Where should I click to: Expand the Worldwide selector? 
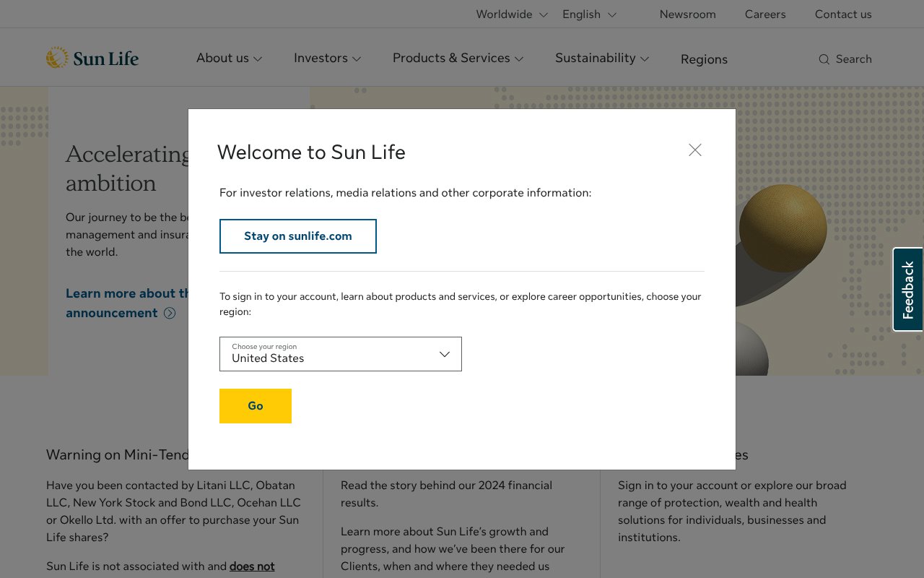point(511,14)
